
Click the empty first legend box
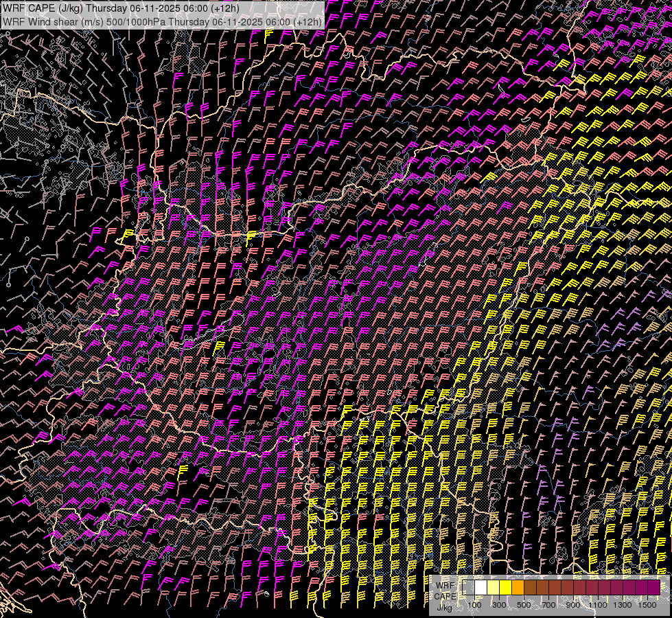[x=468, y=587]
